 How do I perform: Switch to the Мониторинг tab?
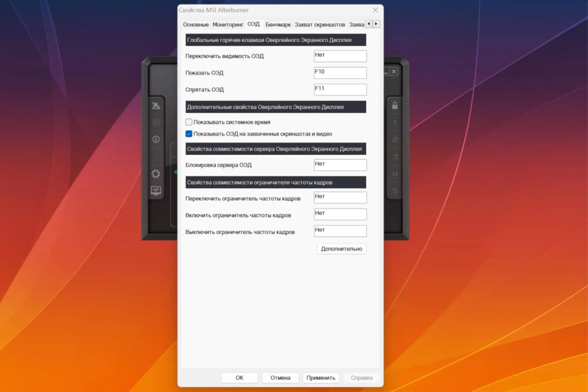tap(228, 25)
